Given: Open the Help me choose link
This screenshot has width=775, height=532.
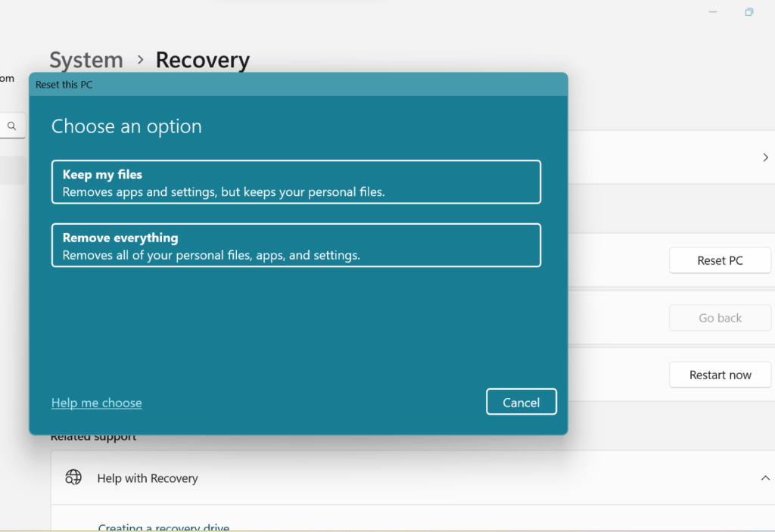Looking at the screenshot, I should [x=96, y=403].
